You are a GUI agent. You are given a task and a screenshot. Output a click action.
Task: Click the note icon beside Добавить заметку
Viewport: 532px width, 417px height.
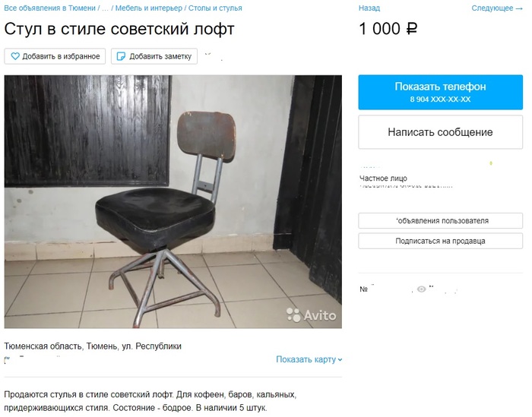[x=121, y=56]
